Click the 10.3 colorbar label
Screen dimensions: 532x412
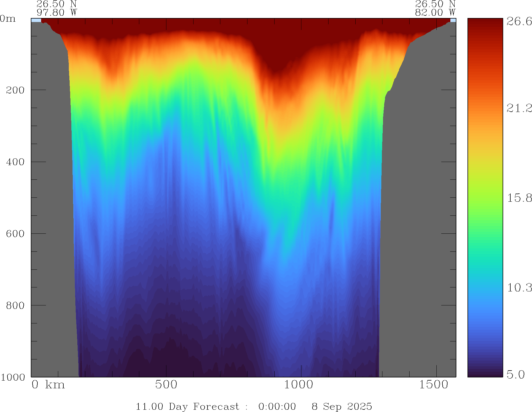coord(519,287)
